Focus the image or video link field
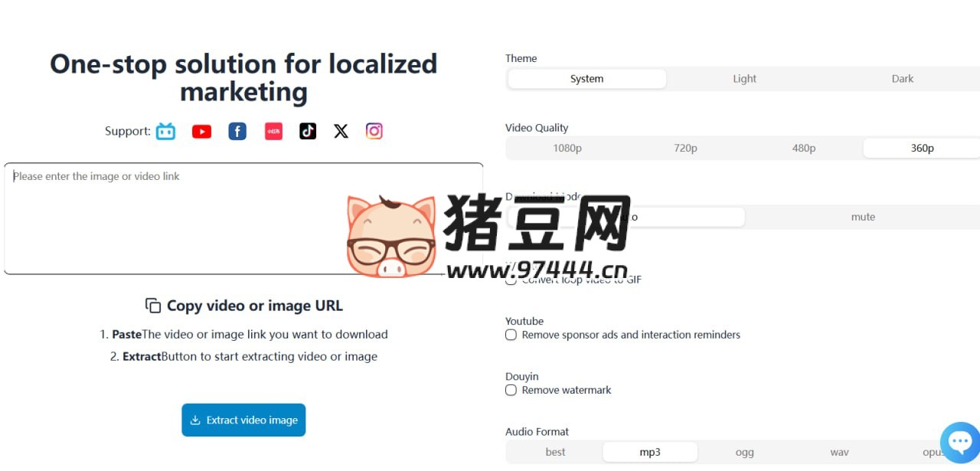 (243, 218)
